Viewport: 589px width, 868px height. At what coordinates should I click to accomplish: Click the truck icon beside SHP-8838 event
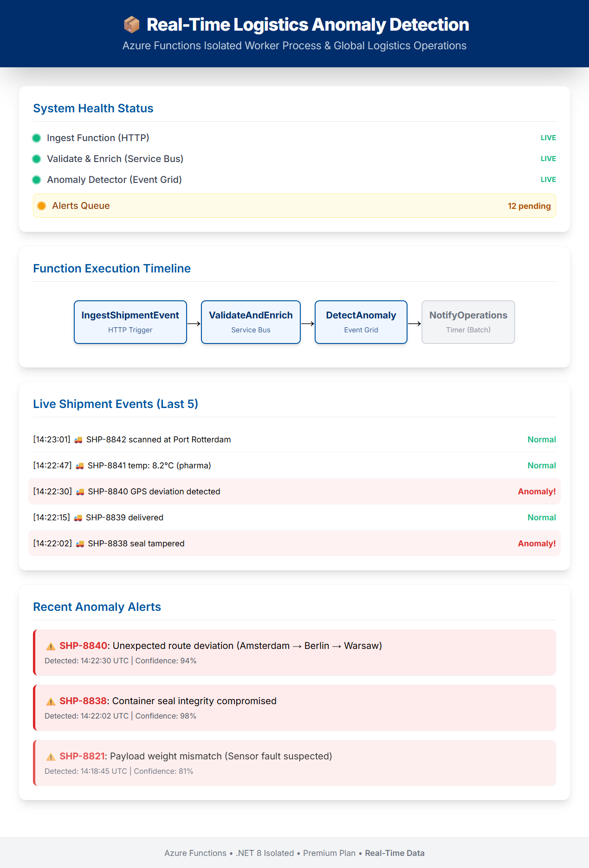pyautogui.click(x=80, y=544)
